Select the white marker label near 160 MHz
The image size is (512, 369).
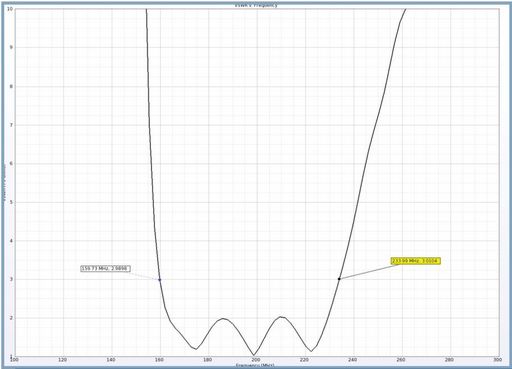click(105, 268)
